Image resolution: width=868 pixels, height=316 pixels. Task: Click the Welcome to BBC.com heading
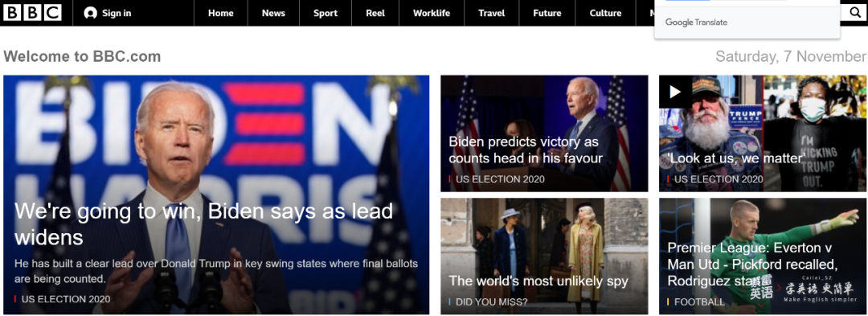pyautogui.click(x=82, y=56)
